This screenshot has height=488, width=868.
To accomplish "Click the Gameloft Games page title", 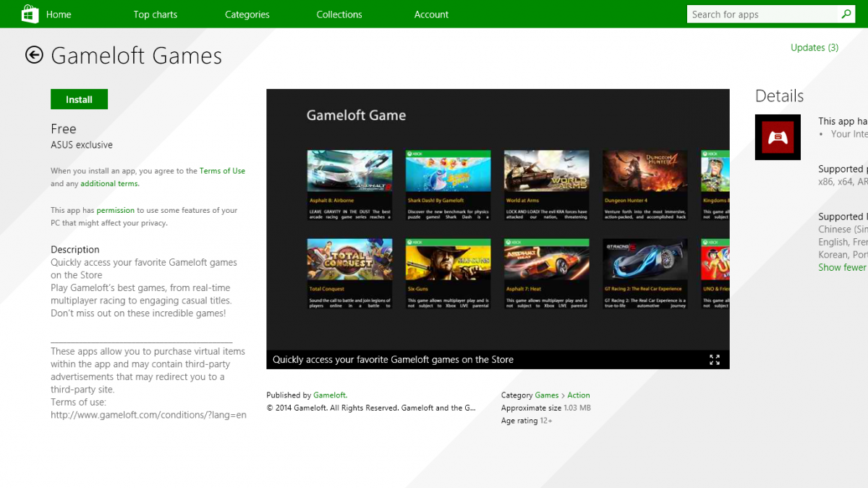I will [x=137, y=56].
